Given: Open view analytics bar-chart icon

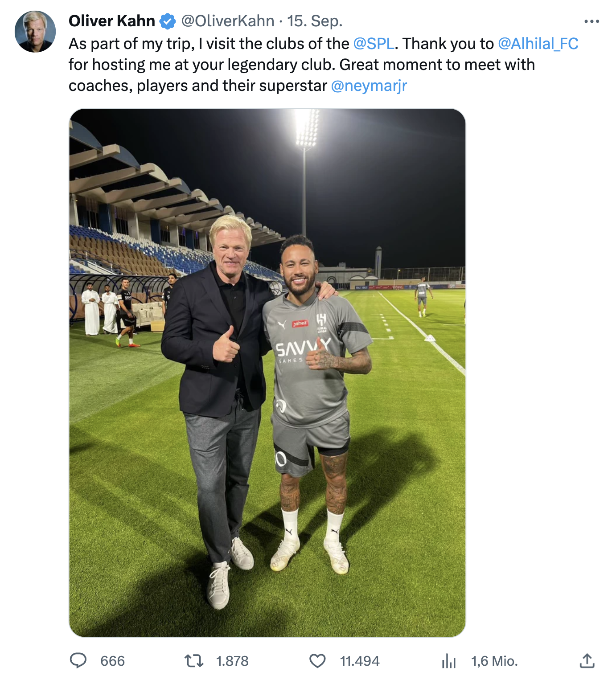Looking at the screenshot, I should point(448,660).
